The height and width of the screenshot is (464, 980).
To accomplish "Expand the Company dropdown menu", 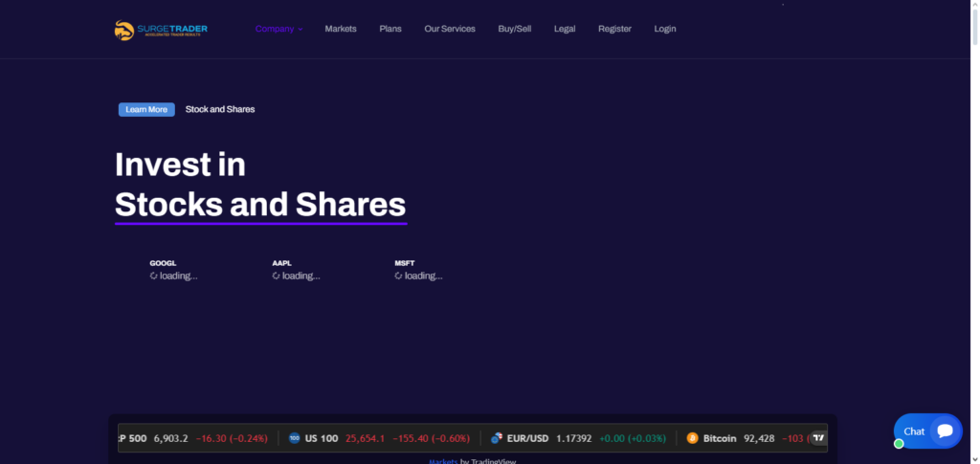I will pyautogui.click(x=278, y=29).
